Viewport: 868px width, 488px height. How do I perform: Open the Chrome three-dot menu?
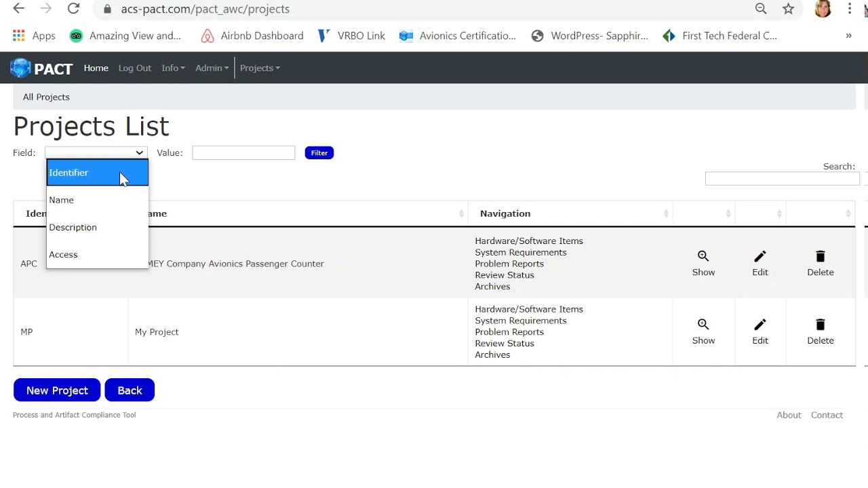click(849, 9)
